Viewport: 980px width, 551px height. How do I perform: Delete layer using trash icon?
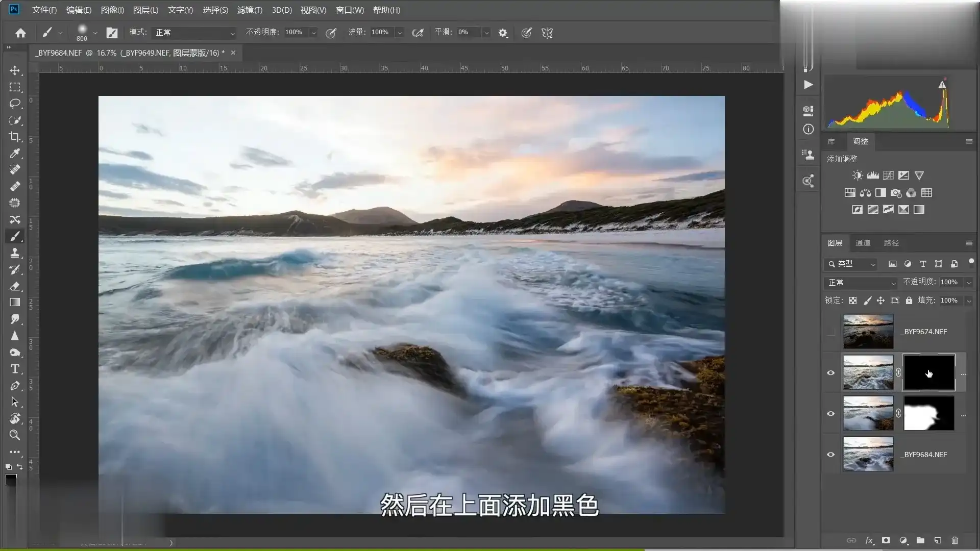954,540
